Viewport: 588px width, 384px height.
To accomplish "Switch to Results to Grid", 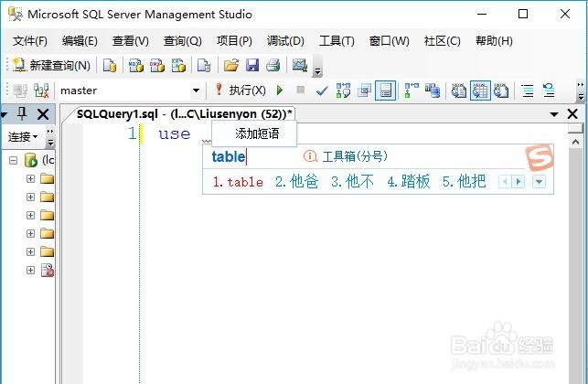I will (480, 91).
